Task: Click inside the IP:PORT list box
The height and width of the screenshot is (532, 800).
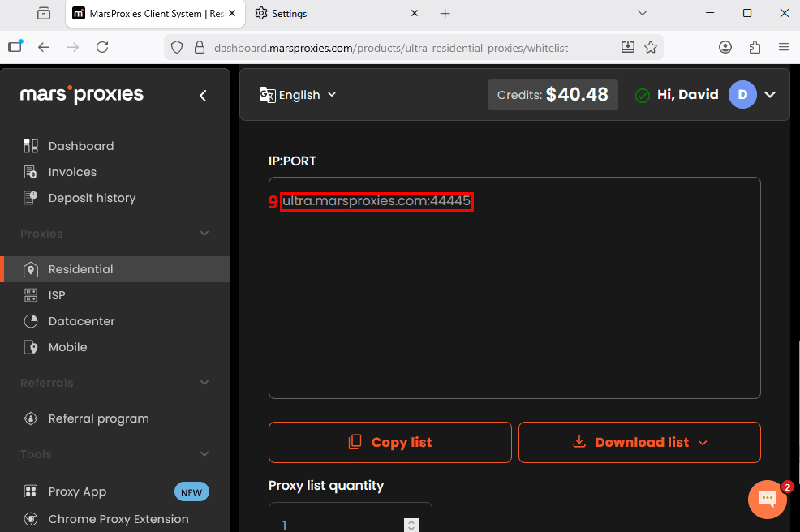Action: click(x=514, y=288)
